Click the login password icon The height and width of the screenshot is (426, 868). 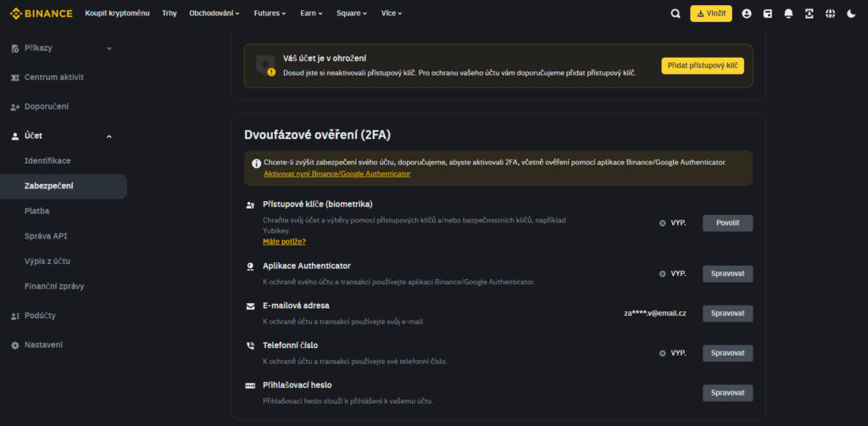click(x=250, y=385)
